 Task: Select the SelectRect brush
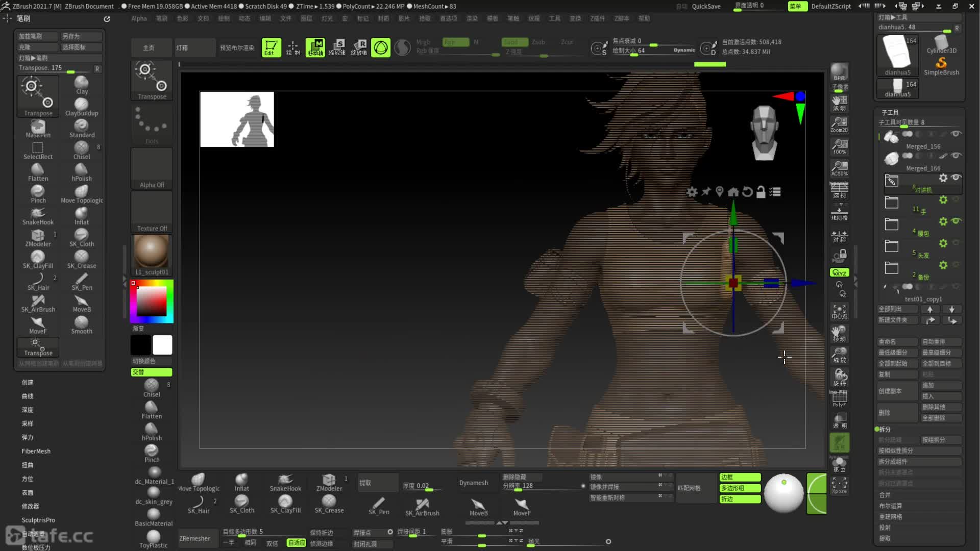pos(38,151)
